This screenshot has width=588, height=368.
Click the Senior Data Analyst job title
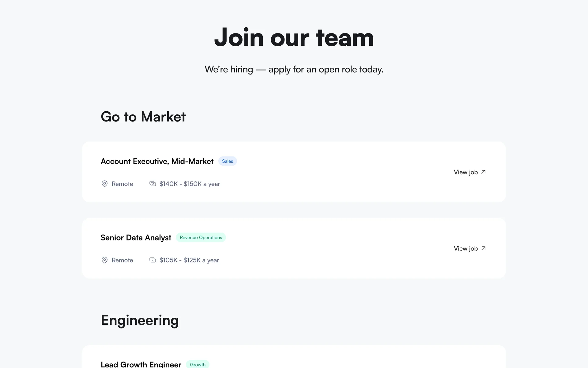tap(136, 238)
